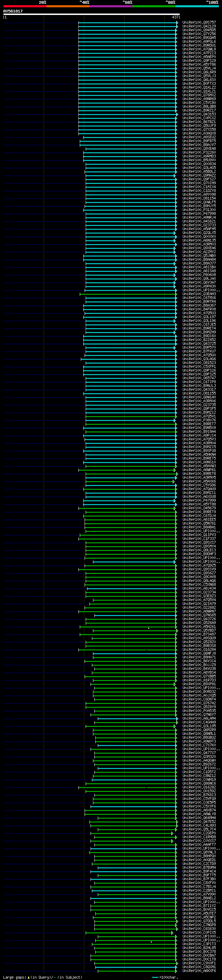Select hit label UniRef100_A5YT88
Image resolution: width=222 pixels, height=980 pixels.
[199, 504]
